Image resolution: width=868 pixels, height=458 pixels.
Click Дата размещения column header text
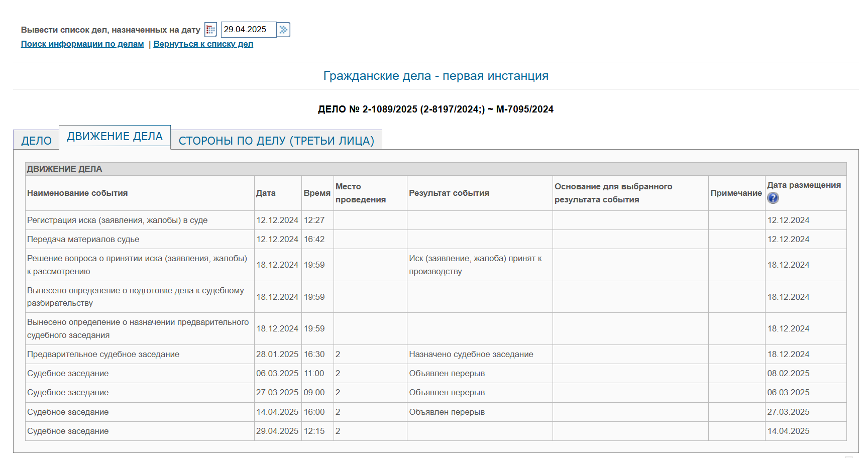click(804, 185)
